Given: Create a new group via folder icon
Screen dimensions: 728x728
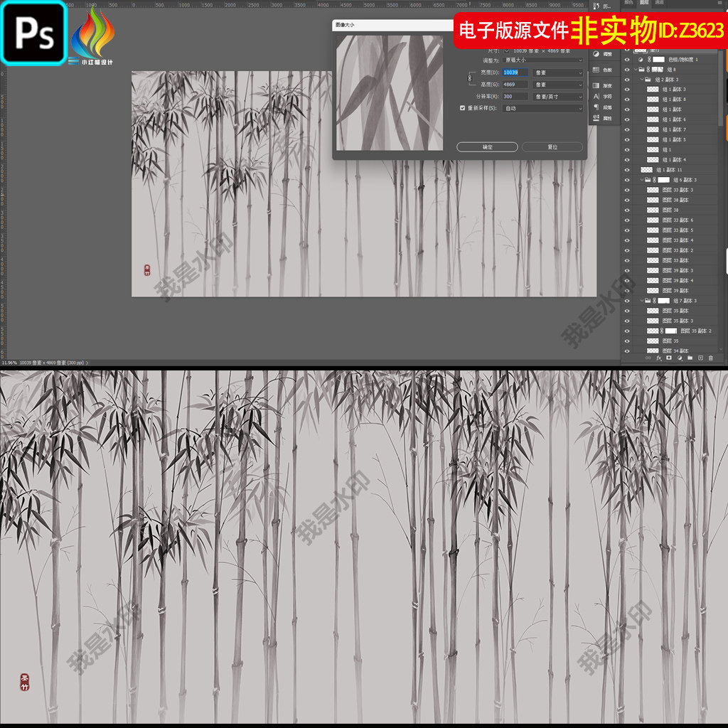Looking at the screenshot, I should (690, 358).
